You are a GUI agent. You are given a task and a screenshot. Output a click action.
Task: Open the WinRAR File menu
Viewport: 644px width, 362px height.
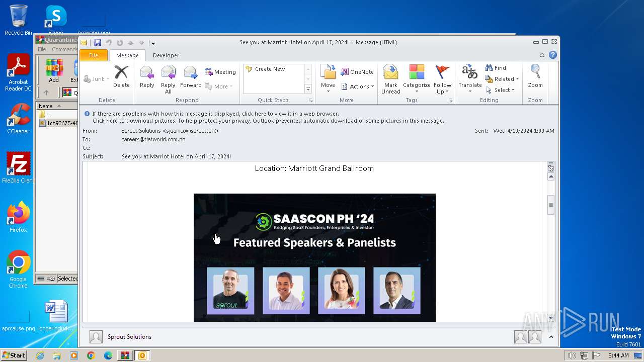point(42,49)
